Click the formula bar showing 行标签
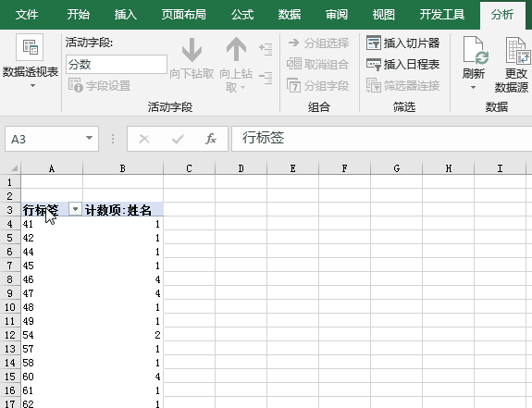532x408 pixels. click(381, 139)
